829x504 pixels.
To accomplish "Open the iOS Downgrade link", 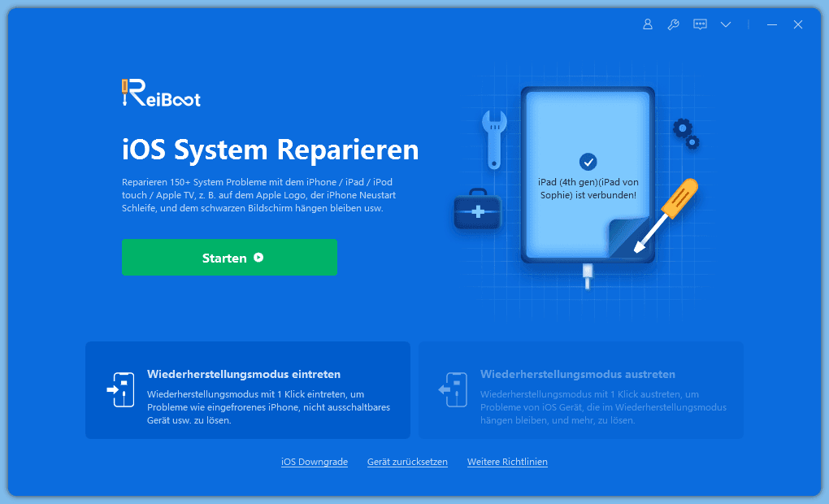I will point(315,462).
